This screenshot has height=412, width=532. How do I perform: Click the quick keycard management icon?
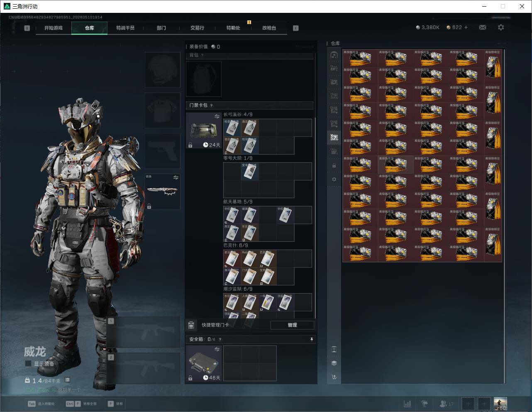point(191,325)
